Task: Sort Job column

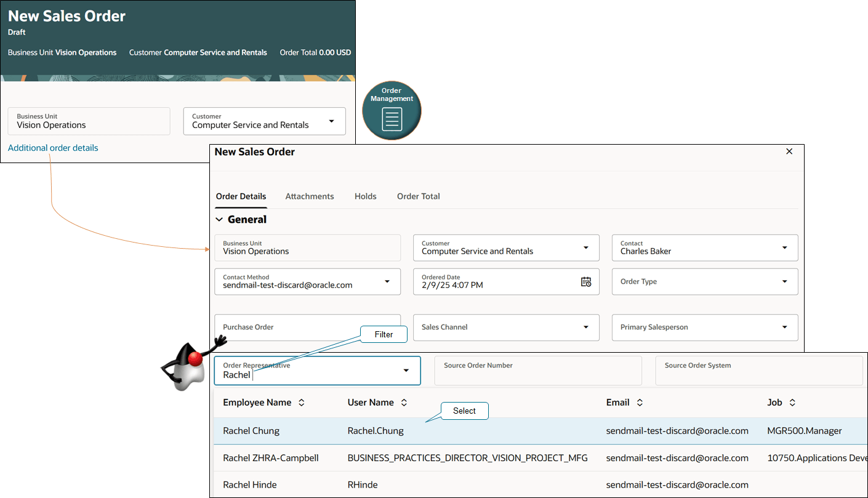Action: coord(792,403)
